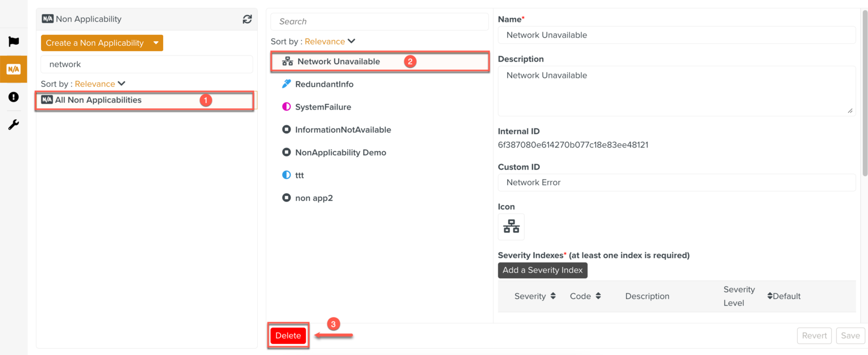Click the Custom ID input field
Image resolution: width=868 pixels, height=355 pixels.
[x=676, y=183]
